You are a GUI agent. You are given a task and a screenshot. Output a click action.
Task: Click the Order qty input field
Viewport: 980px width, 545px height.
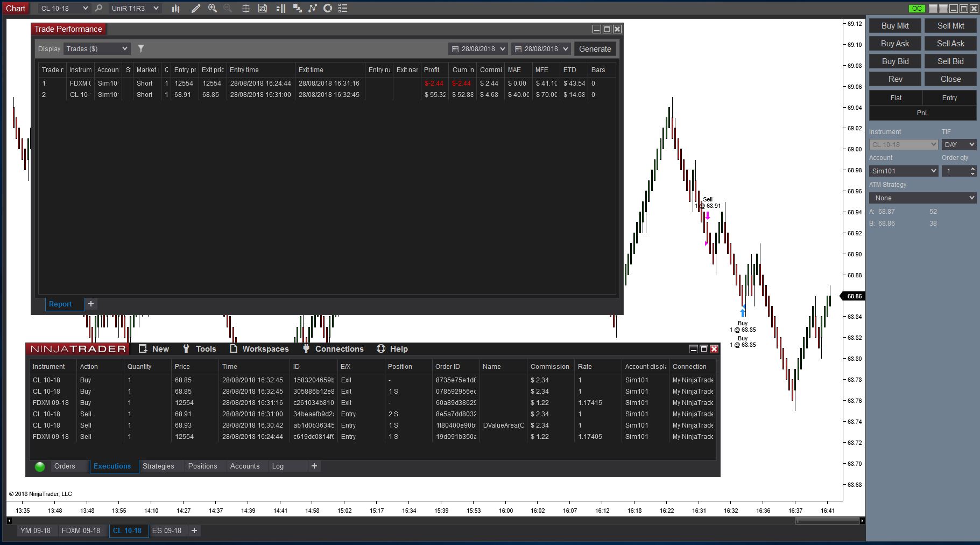[x=956, y=171]
